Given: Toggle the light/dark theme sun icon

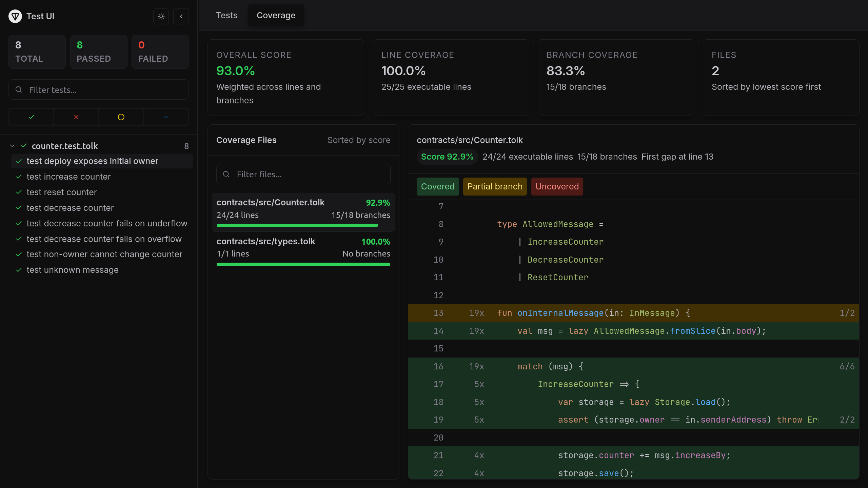Looking at the screenshot, I should (161, 16).
